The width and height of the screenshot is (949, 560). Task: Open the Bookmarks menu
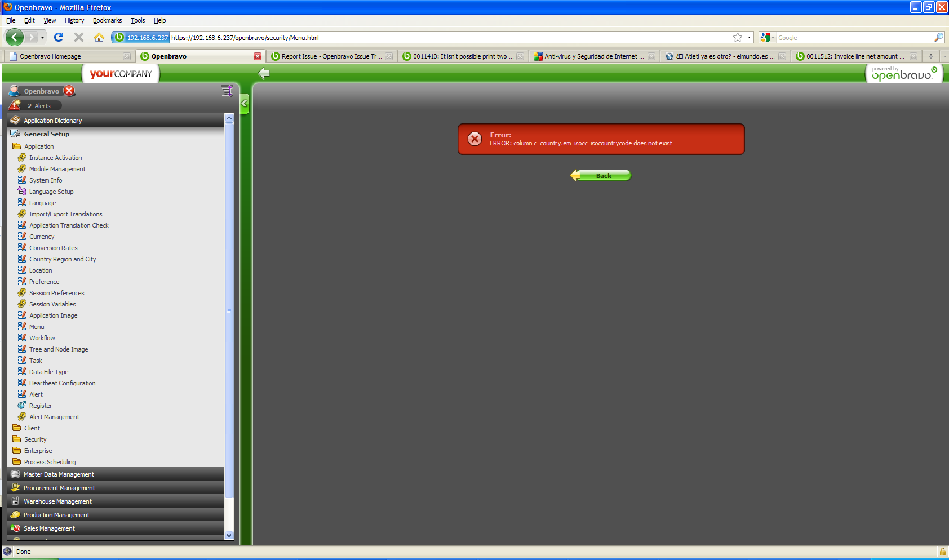tap(107, 20)
